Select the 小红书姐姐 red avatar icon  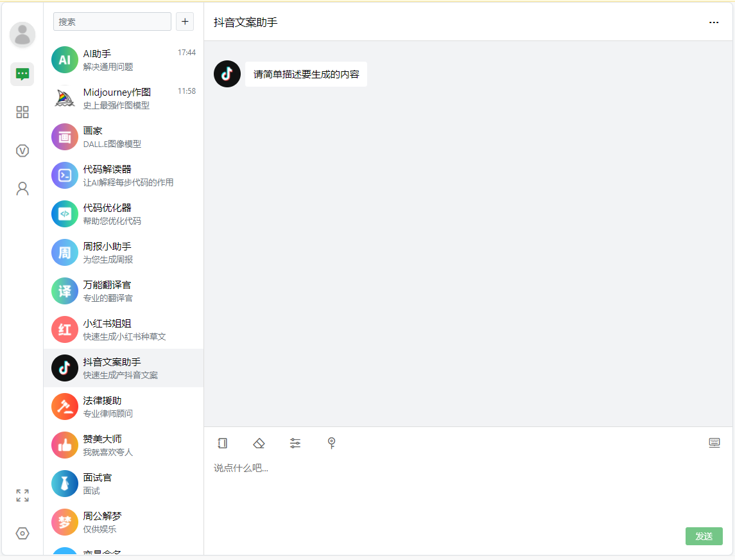click(65, 329)
